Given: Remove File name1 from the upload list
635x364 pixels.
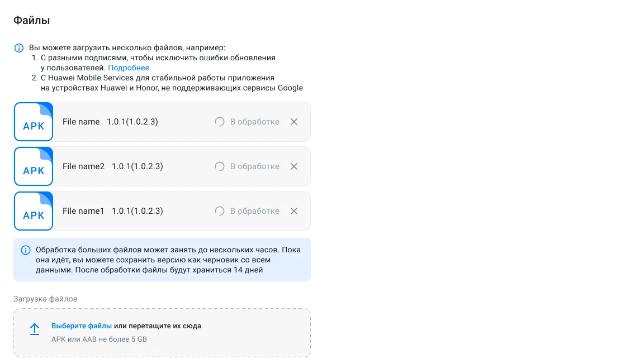Looking at the screenshot, I should 294,210.
